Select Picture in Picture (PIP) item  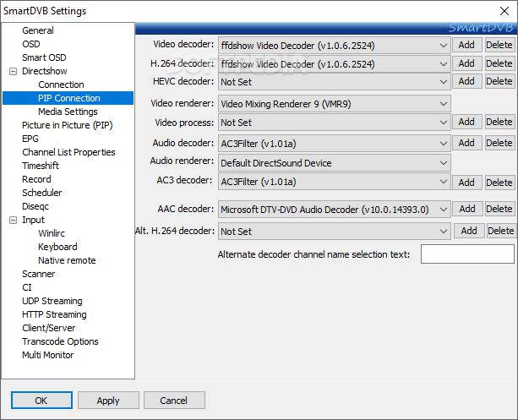[x=67, y=125]
